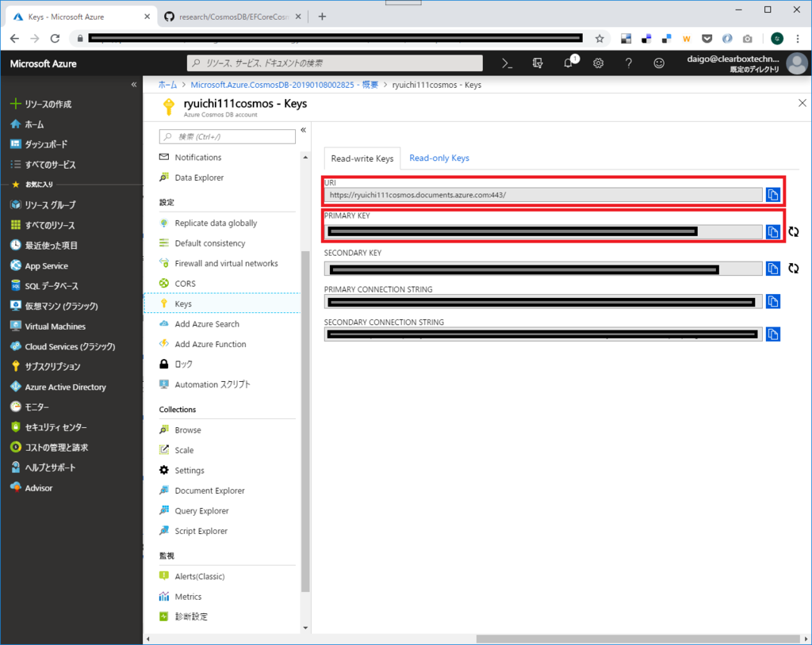Regenerate the secondary key
The height and width of the screenshot is (645, 812).
coord(793,268)
